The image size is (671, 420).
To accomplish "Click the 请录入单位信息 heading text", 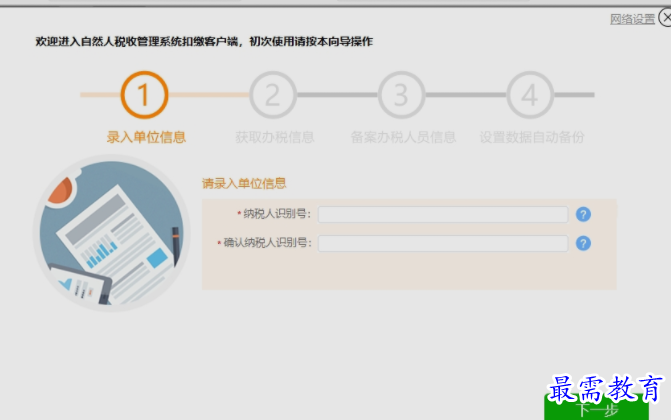I will pyautogui.click(x=244, y=183).
